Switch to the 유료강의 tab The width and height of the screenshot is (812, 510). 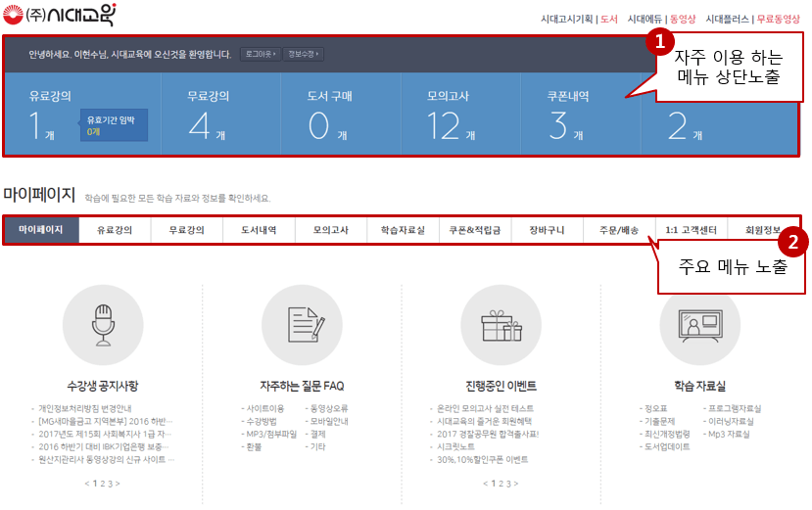point(115,230)
